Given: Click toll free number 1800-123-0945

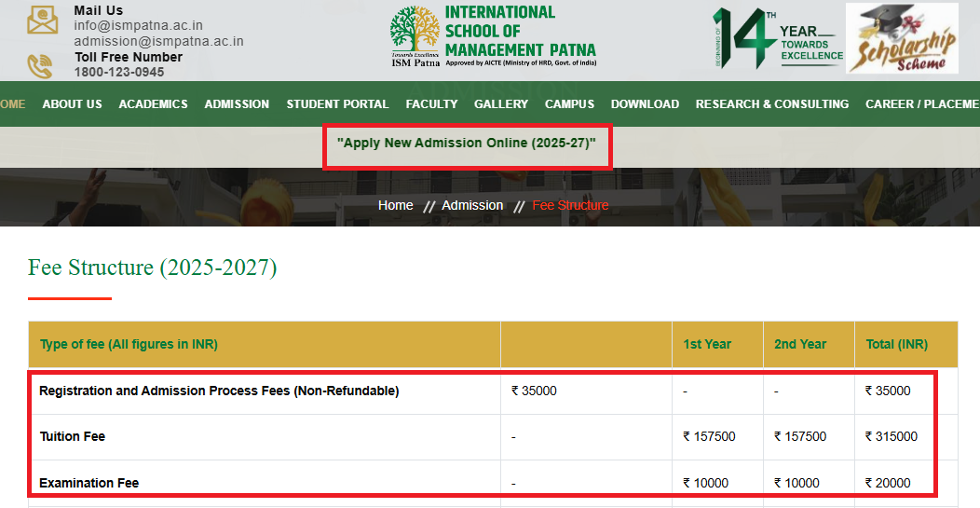Looking at the screenshot, I should click(118, 72).
